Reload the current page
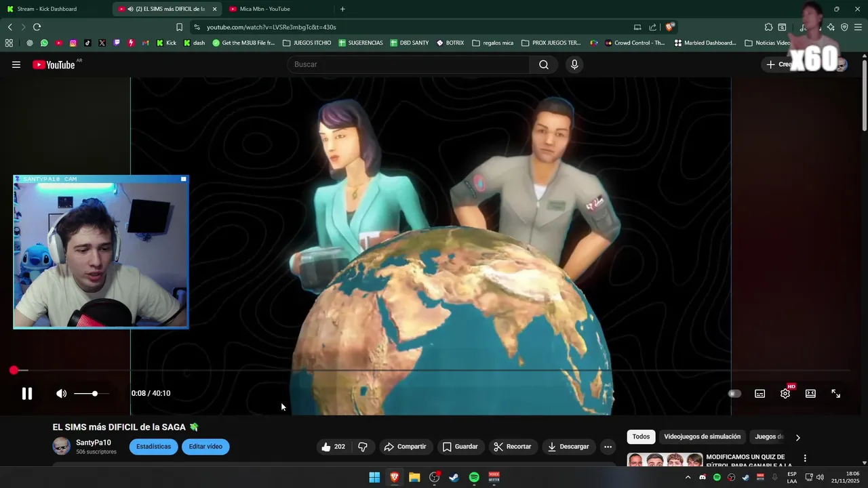Image resolution: width=868 pixels, height=488 pixels. (x=37, y=27)
